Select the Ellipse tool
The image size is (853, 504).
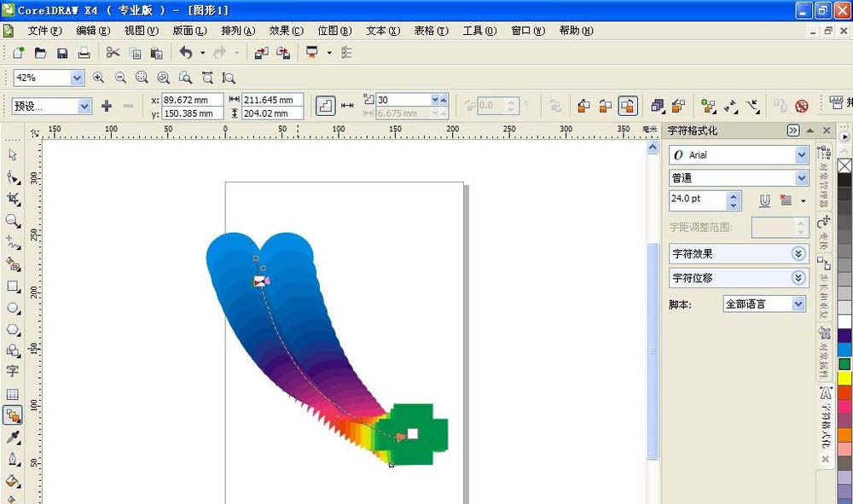coord(13,308)
